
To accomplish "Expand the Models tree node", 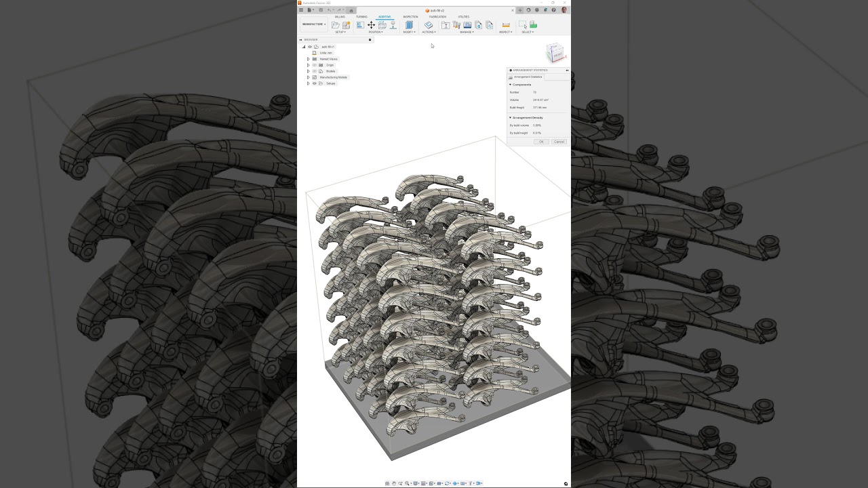I will click(309, 71).
